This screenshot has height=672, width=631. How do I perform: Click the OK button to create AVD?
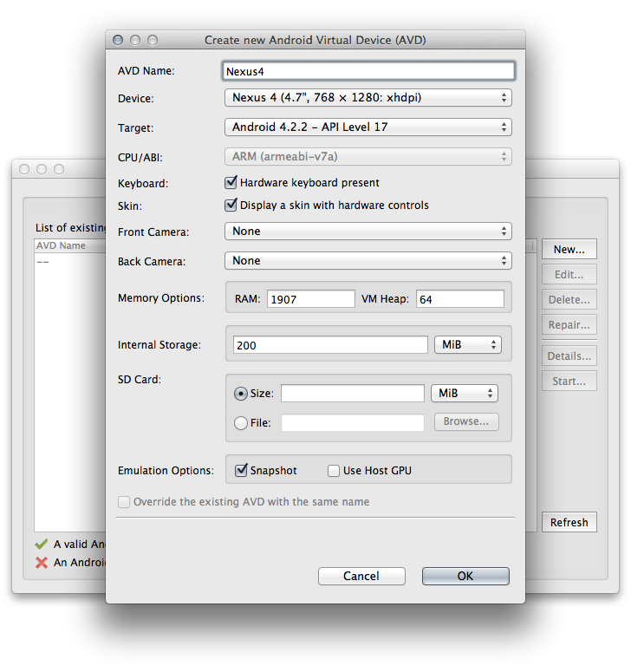[x=465, y=577]
